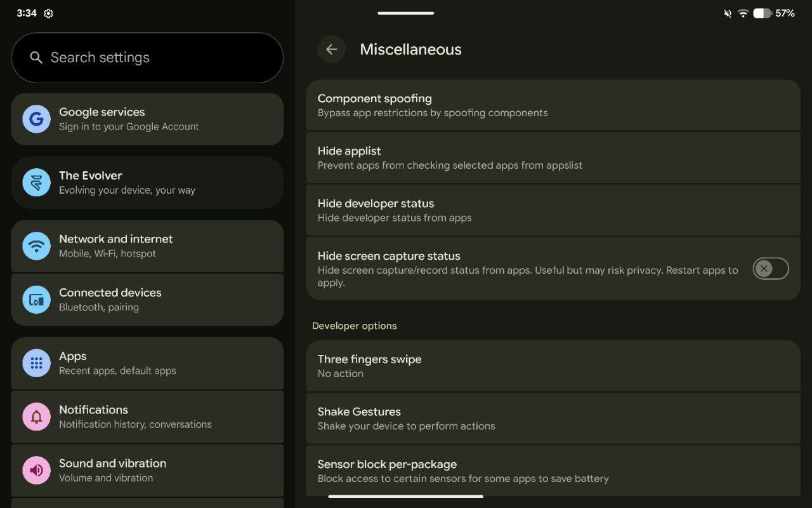This screenshot has height=508, width=812.
Task: Tap the magnifier icon in search bar
Action: [x=36, y=58]
